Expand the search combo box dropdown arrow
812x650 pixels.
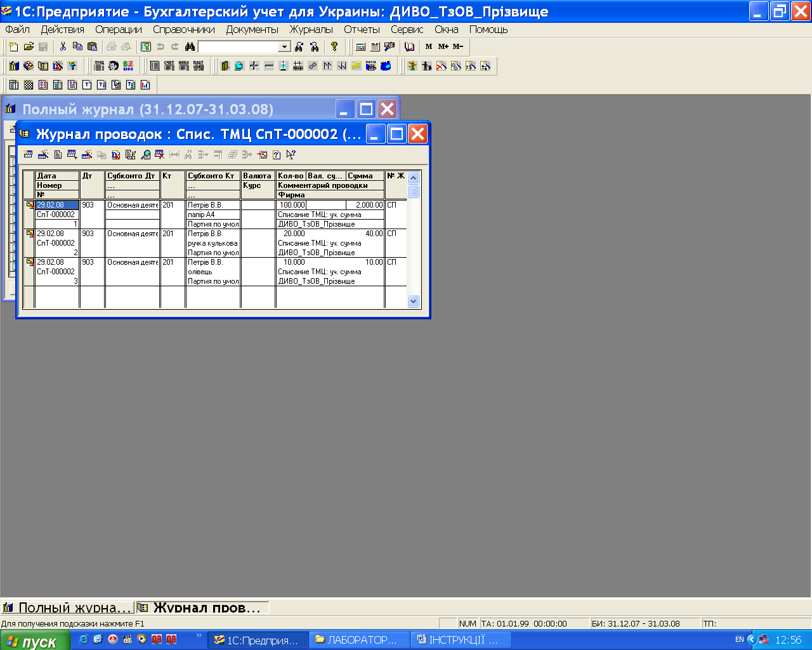tap(284, 46)
